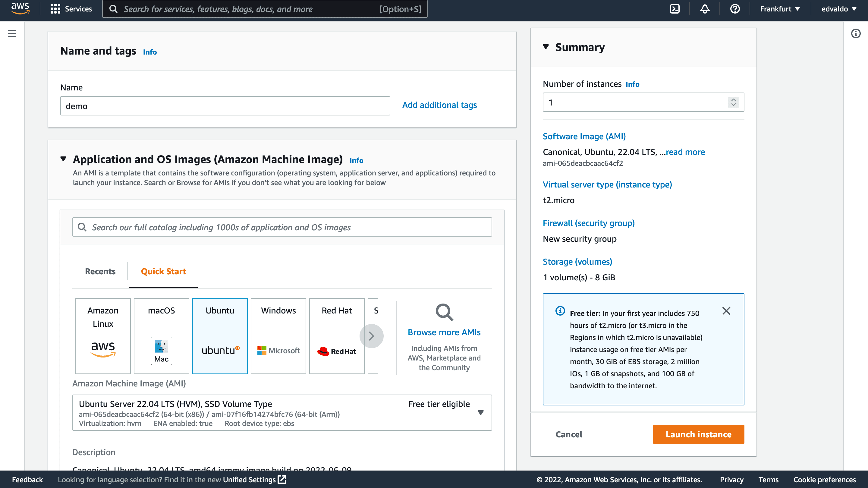Open Cookie preferences in footer

coord(825,479)
